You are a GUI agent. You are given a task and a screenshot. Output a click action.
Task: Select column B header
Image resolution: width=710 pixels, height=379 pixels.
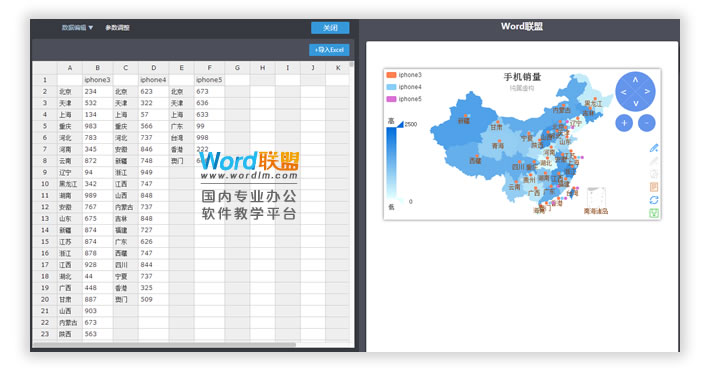click(x=97, y=68)
